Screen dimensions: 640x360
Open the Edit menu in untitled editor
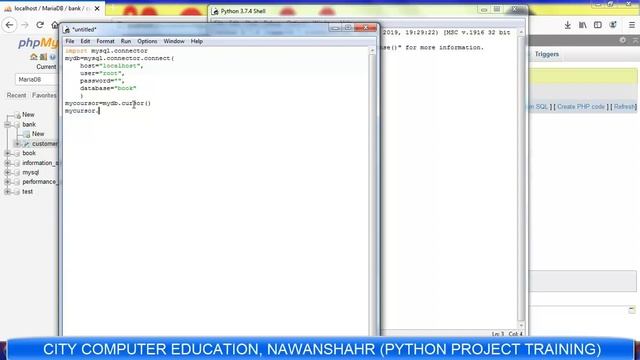(x=85, y=41)
